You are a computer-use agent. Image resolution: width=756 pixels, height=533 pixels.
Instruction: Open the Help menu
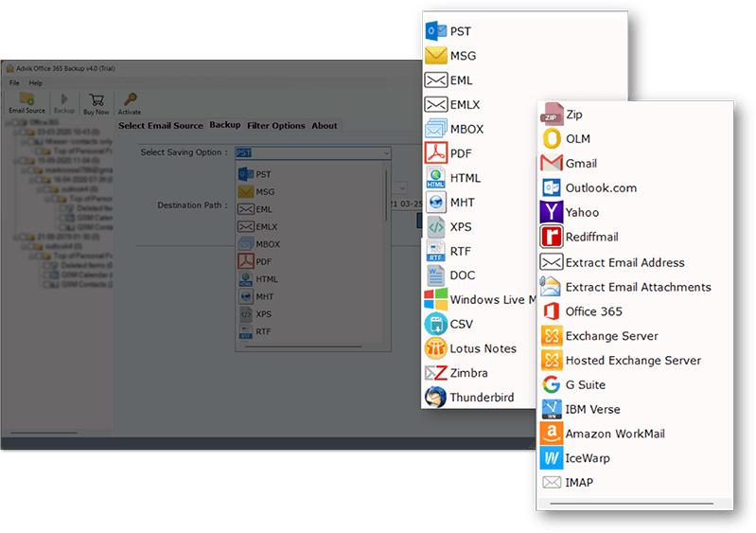click(x=36, y=82)
